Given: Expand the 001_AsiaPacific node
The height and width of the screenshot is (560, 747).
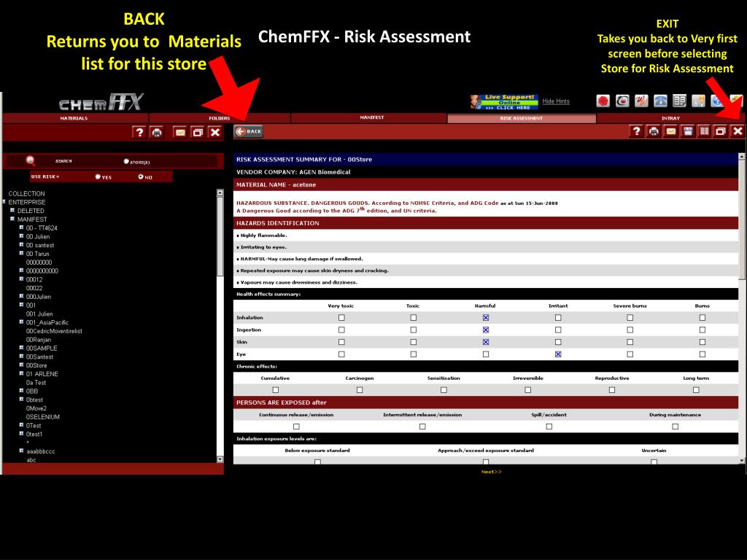Looking at the screenshot, I should tap(21, 322).
